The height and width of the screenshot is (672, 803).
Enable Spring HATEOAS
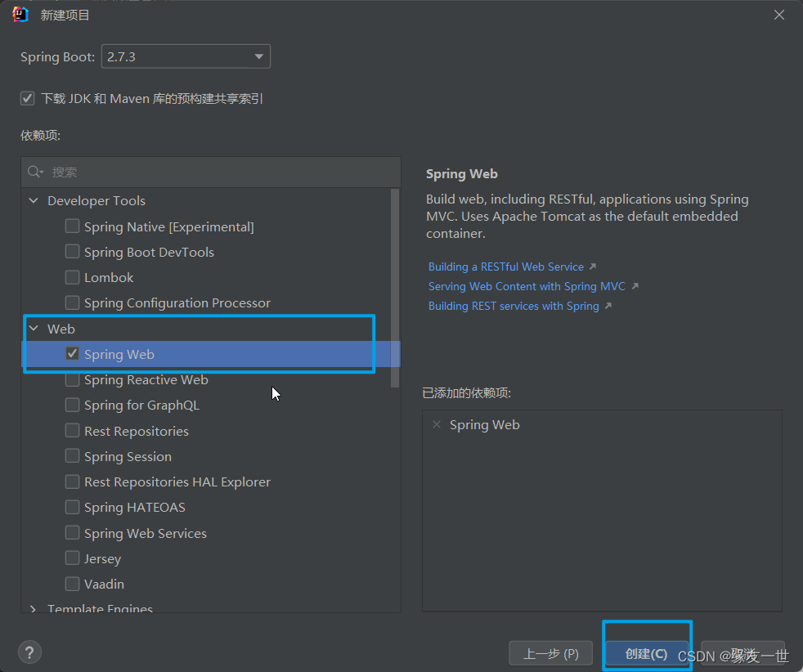tap(72, 507)
